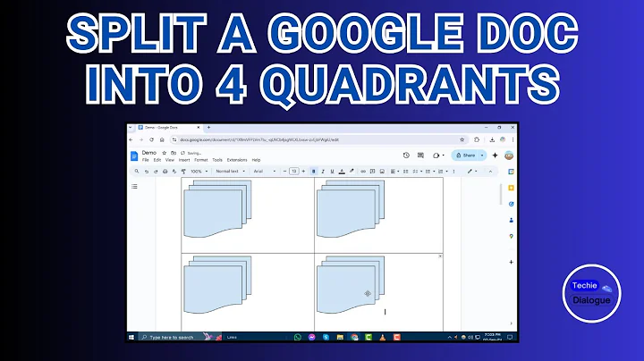This screenshot has height=361, width=644.
Task: Click the font size input box
Action: [294, 171]
